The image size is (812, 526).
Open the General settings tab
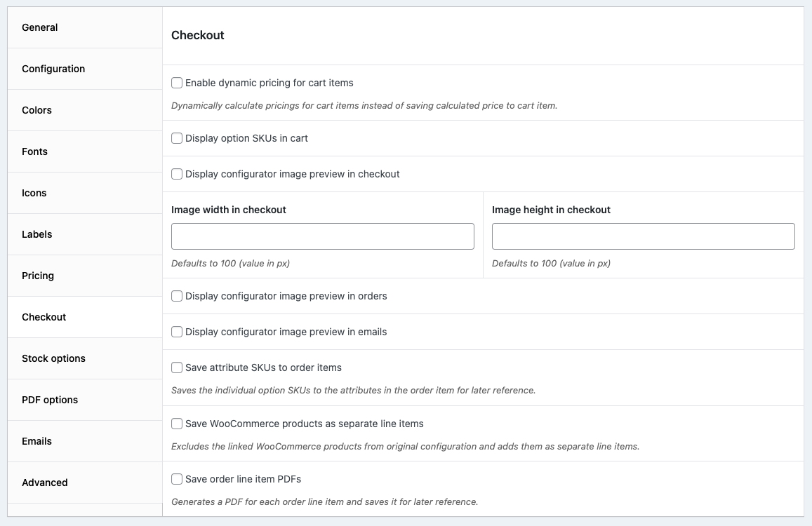pos(40,27)
